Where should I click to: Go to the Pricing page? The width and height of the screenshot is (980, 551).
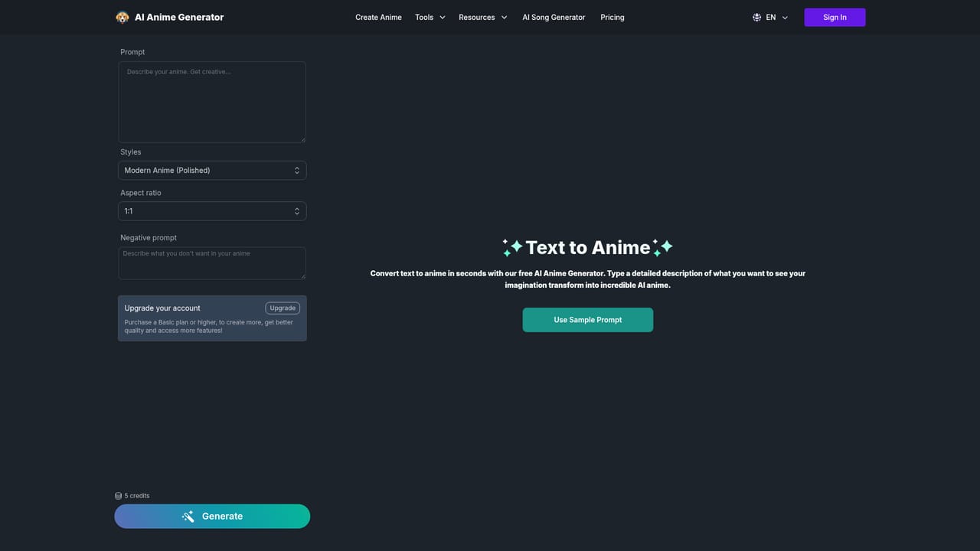[612, 17]
